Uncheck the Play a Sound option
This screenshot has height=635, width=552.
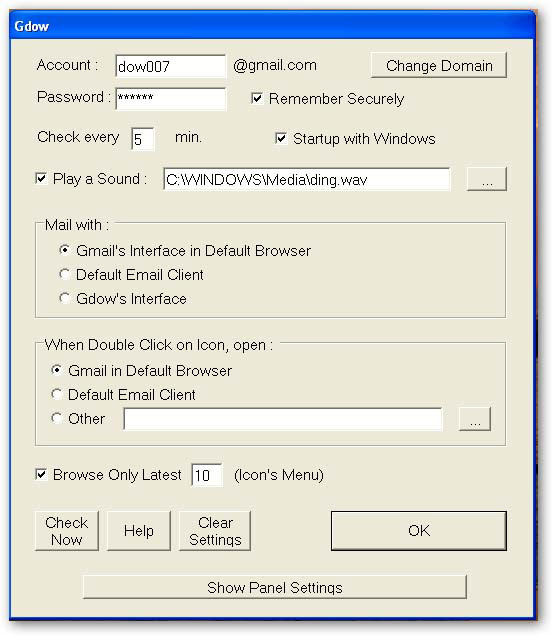pos(41,178)
